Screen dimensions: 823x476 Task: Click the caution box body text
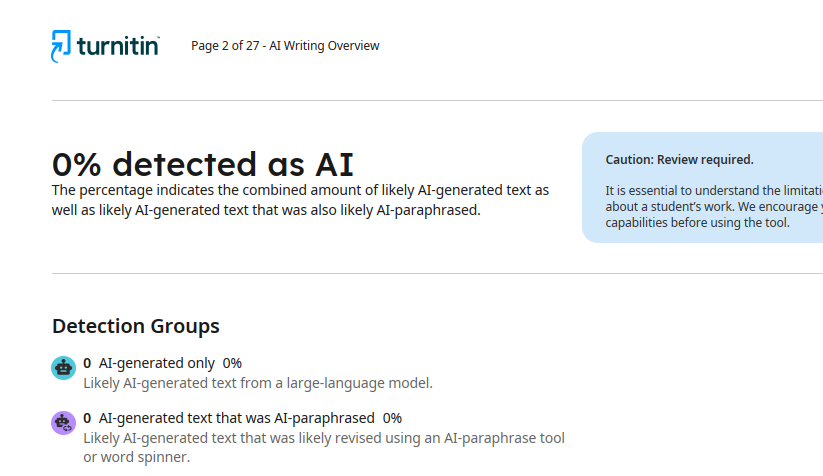click(x=713, y=207)
